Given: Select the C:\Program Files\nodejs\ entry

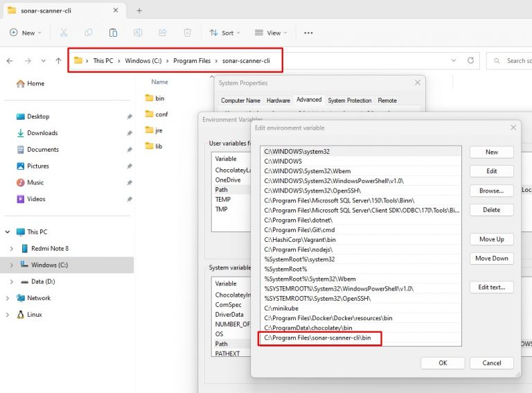Looking at the screenshot, I should (x=361, y=250).
